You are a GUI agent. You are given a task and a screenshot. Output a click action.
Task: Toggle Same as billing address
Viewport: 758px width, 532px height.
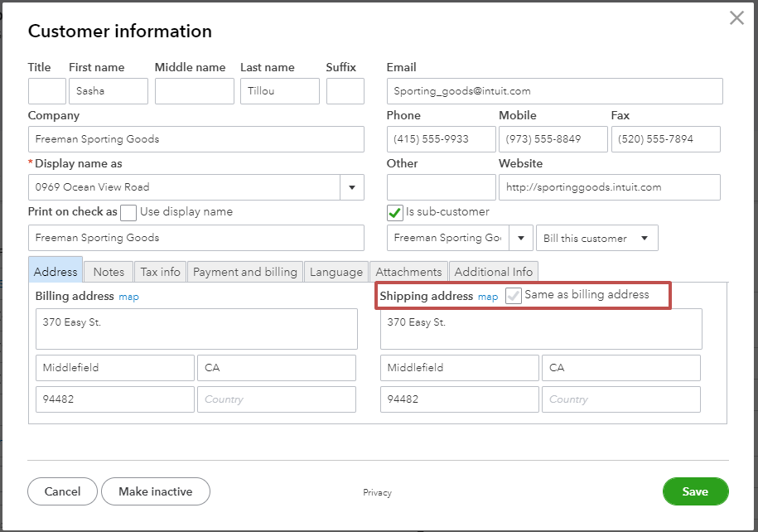(514, 296)
